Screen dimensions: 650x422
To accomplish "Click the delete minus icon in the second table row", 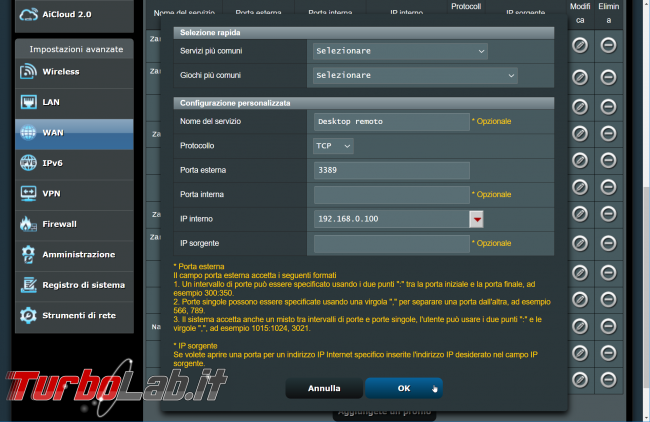I will click(x=609, y=77).
